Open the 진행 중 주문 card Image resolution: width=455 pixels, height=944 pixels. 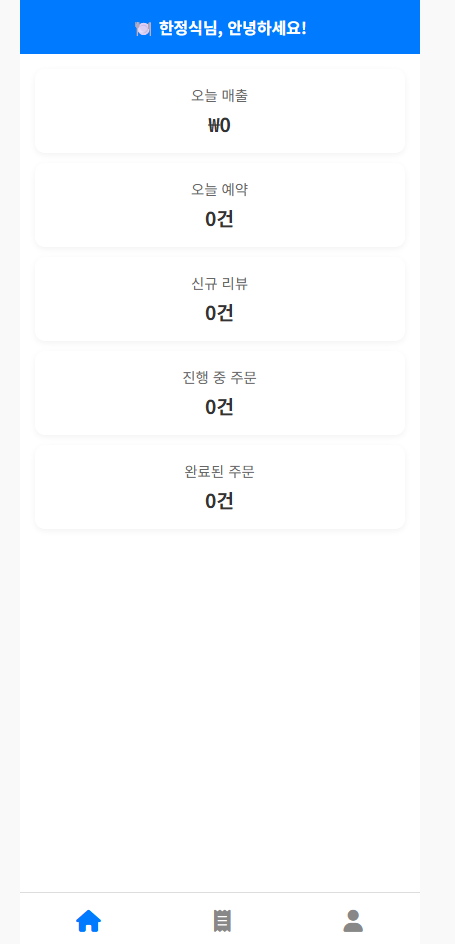(x=220, y=393)
